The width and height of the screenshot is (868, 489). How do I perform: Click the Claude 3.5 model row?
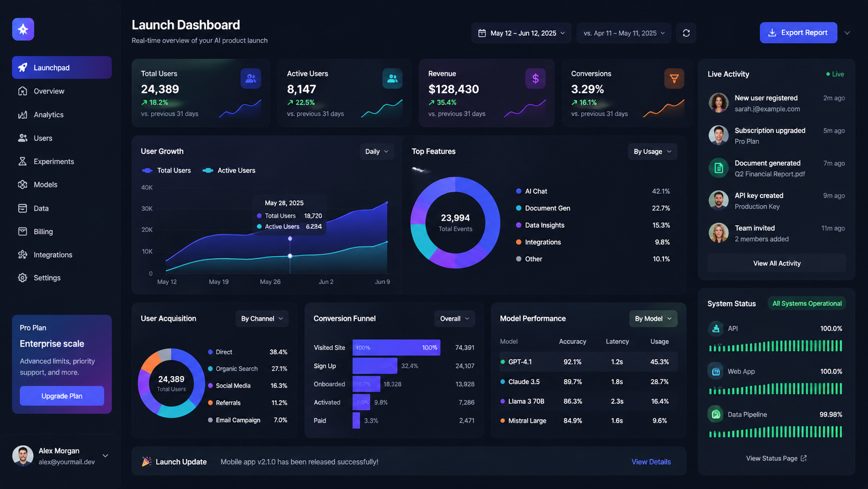[x=588, y=381]
